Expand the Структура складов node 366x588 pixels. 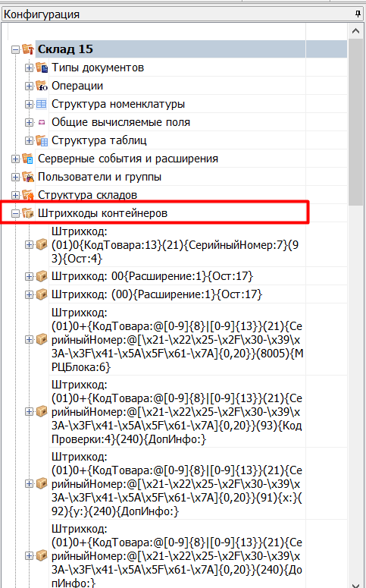point(15,195)
